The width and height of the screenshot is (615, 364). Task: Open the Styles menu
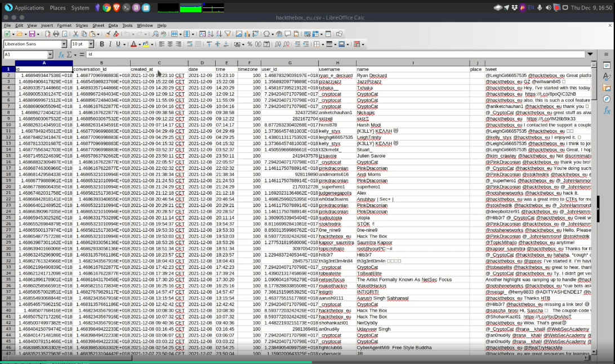pos(82,25)
